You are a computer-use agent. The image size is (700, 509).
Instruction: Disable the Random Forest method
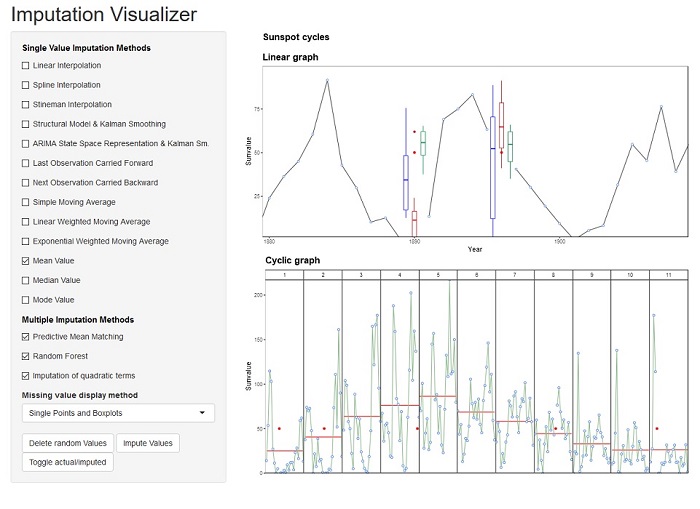pos(25,356)
